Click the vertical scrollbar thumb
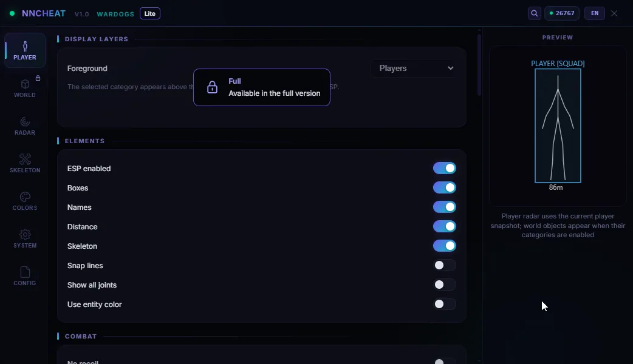Image resolution: width=633 pixels, height=364 pixels. pos(479,64)
